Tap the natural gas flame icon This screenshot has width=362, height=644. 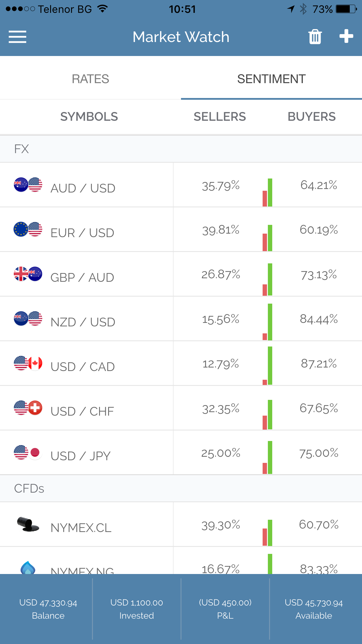coord(28,568)
